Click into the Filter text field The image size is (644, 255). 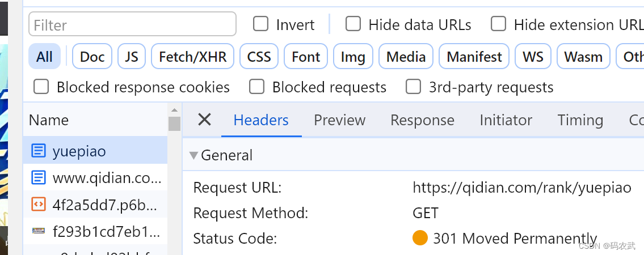(132, 24)
